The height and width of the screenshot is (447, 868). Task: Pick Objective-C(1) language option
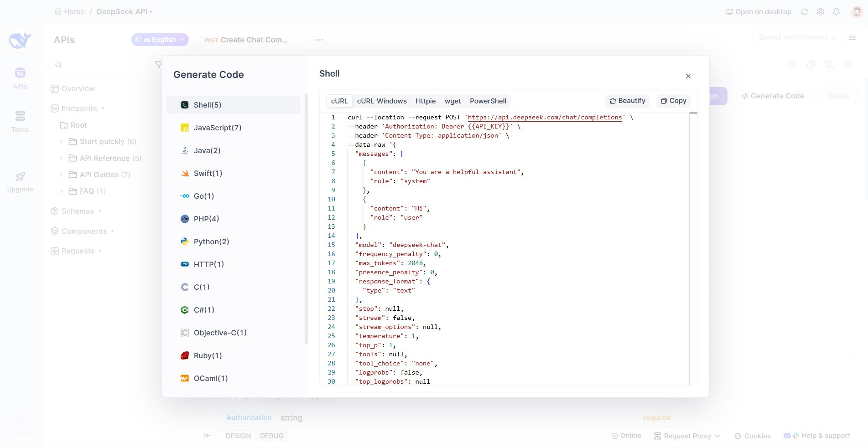233,333
